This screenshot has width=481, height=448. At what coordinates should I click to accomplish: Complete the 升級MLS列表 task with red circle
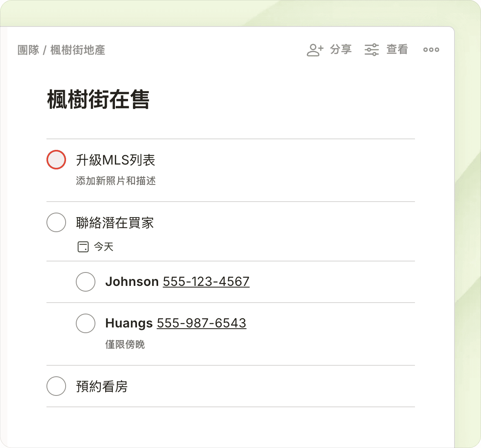click(56, 160)
